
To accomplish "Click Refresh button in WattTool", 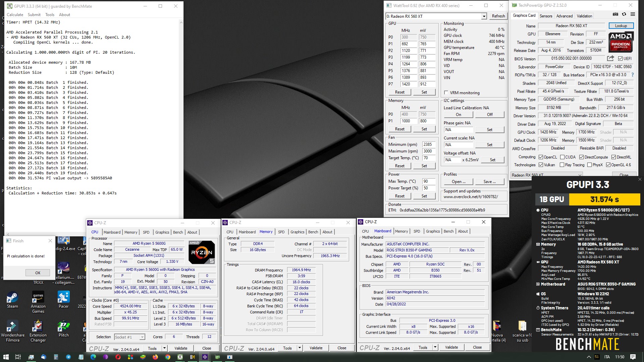I will (498, 16).
